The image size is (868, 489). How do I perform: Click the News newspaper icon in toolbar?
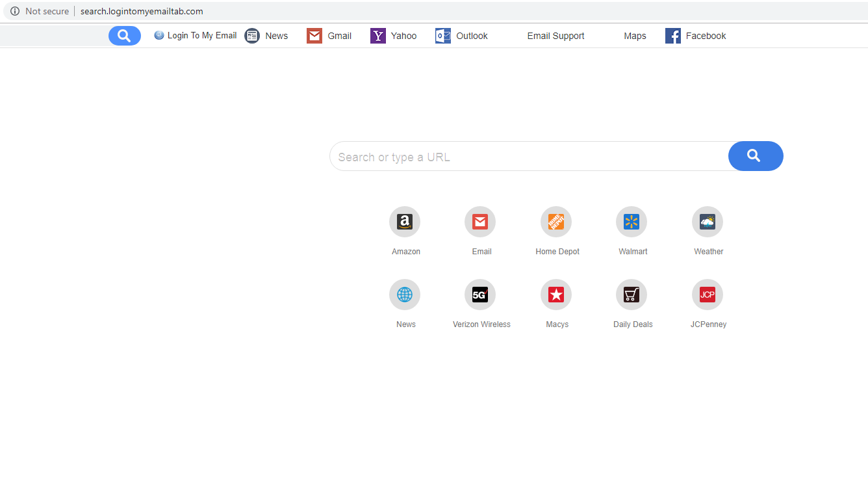(252, 36)
